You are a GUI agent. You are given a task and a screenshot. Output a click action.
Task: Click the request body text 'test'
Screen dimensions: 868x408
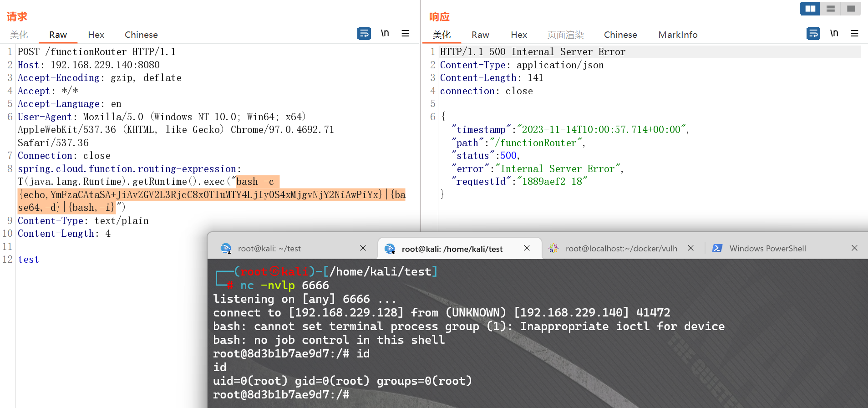point(28,260)
